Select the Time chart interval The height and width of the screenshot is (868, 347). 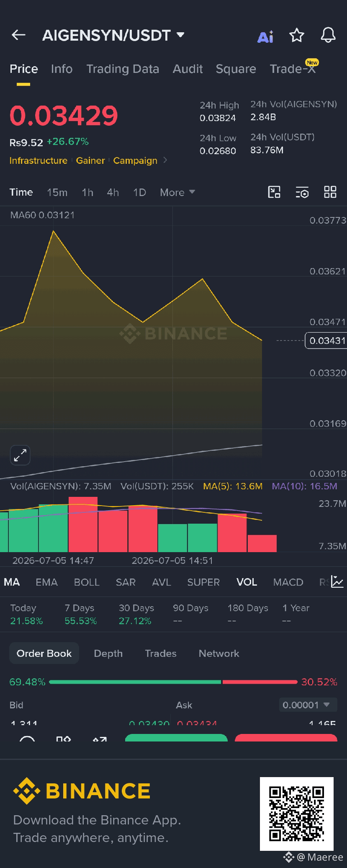(21, 192)
